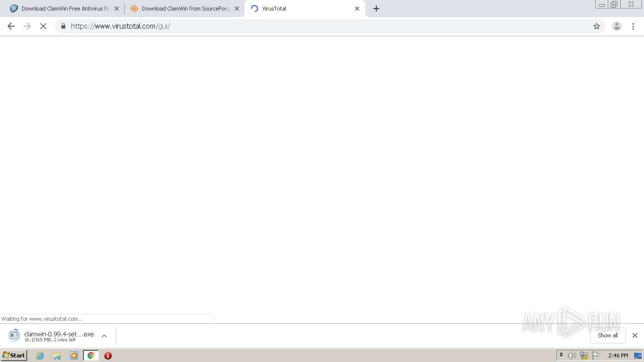The width and height of the screenshot is (644, 362).
Task: View site security lock information
Action: (x=63, y=26)
